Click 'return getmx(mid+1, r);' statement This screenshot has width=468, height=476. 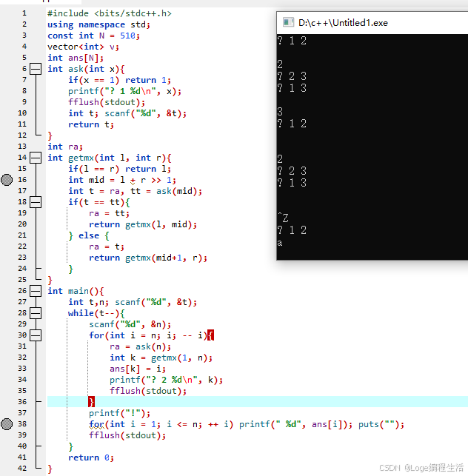[148, 258]
